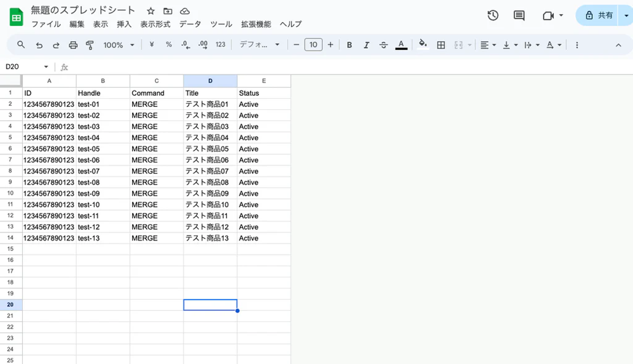Image resolution: width=633 pixels, height=364 pixels.
Task: Toggle italic text formatting
Action: click(x=366, y=45)
